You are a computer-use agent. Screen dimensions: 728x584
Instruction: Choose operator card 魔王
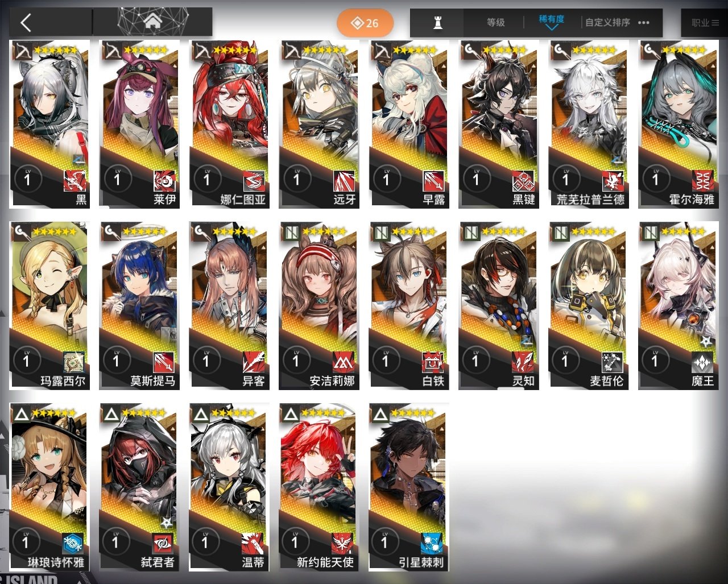pyautogui.click(x=678, y=305)
